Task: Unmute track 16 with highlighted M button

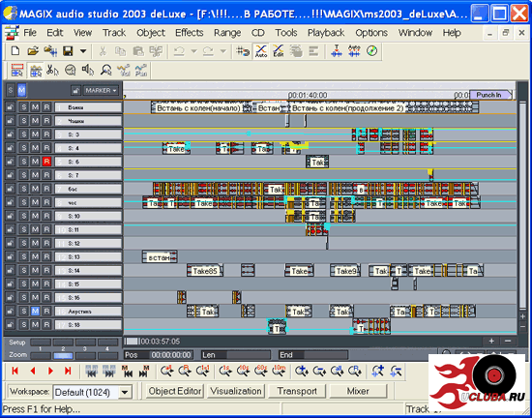Action: click(x=35, y=312)
